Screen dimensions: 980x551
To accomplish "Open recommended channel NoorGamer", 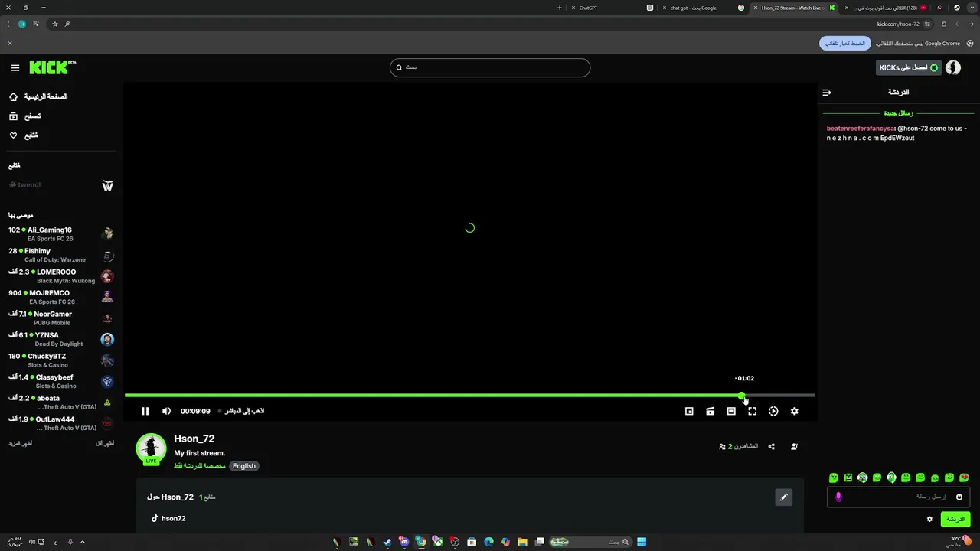I will [61, 318].
